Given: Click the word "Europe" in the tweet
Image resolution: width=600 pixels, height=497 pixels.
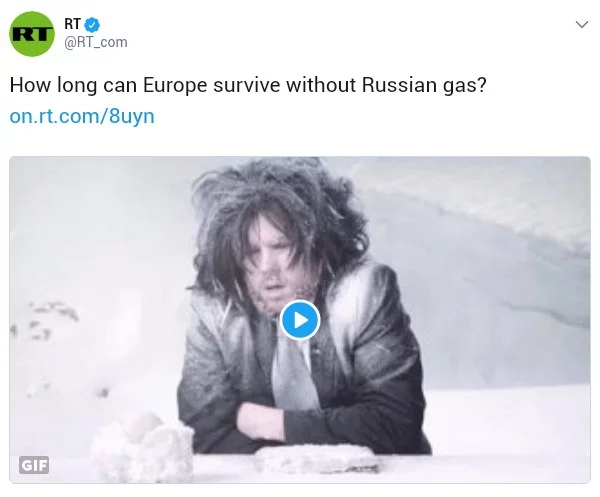Looking at the screenshot, I should coord(175,85).
